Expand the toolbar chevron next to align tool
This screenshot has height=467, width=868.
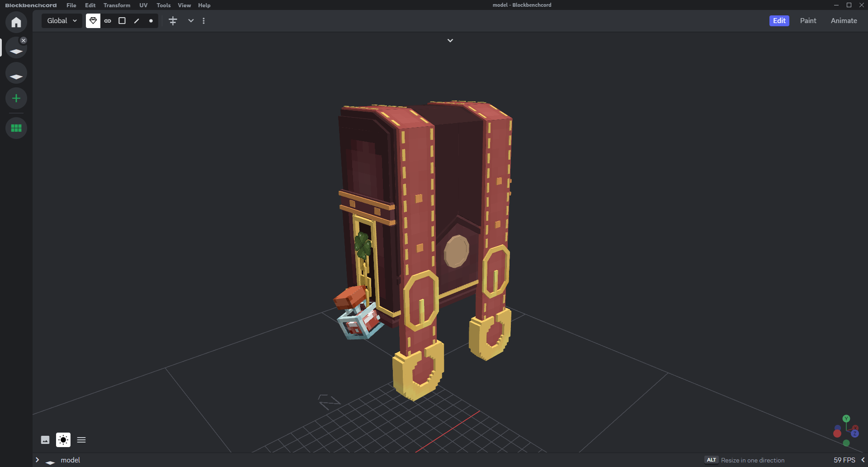[191, 21]
